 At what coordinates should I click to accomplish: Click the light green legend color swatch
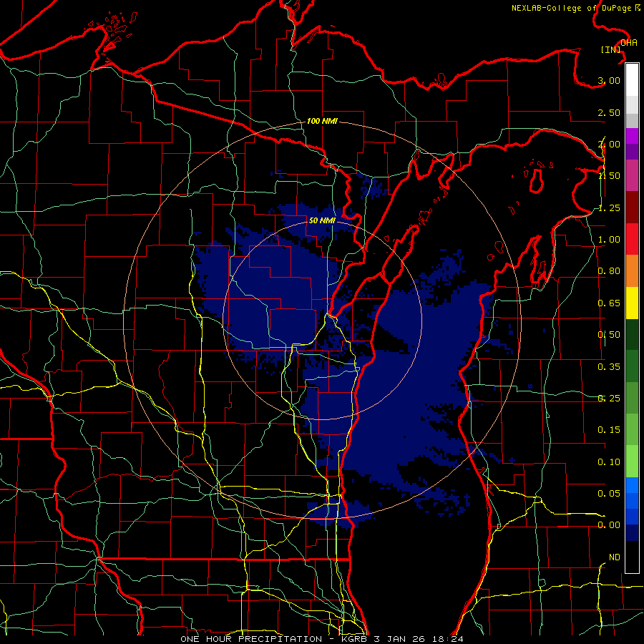632,462
